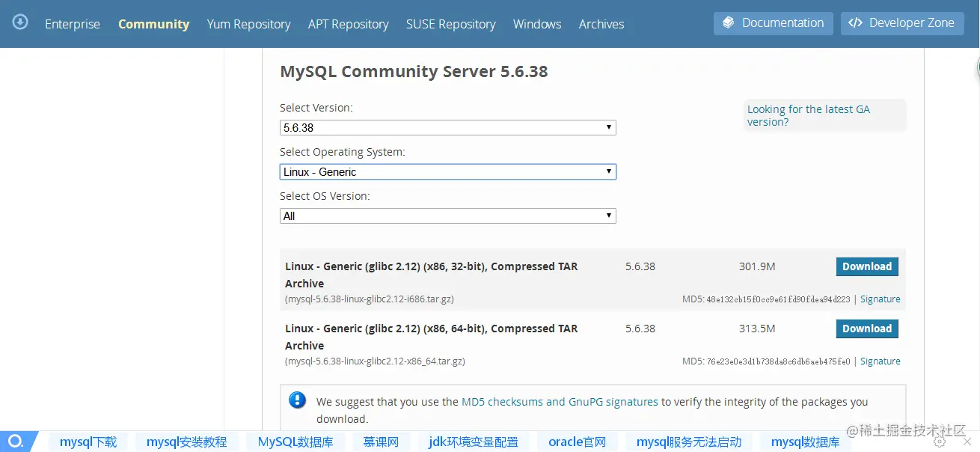The image size is (980, 452).
Task: Click the Documentation book icon
Action: point(729,23)
